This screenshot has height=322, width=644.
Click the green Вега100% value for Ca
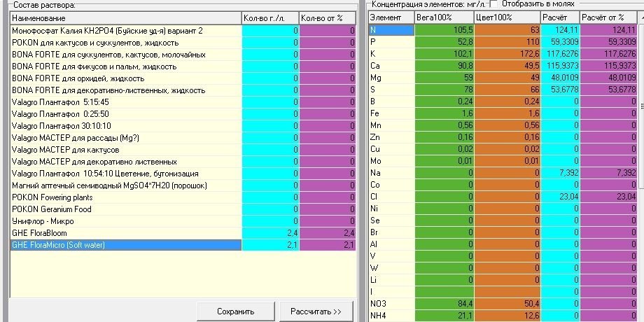[x=444, y=66]
